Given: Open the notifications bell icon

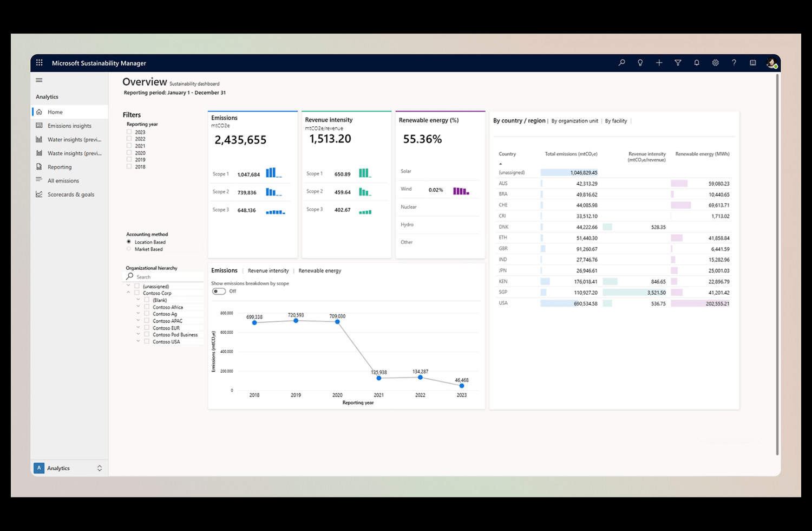Looking at the screenshot, I should coord(697,63).
